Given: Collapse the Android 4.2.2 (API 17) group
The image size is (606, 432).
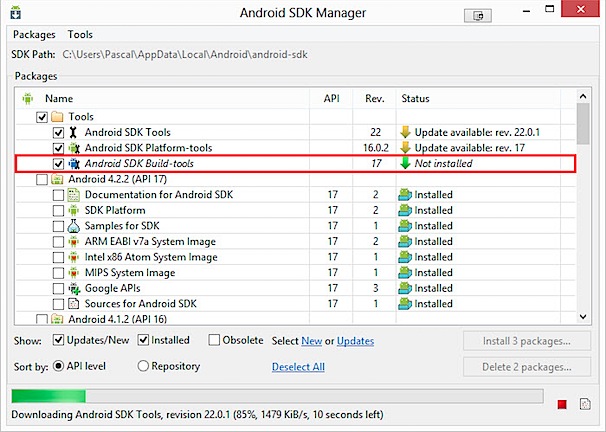Looking at the screenshot, I should 27,179.
